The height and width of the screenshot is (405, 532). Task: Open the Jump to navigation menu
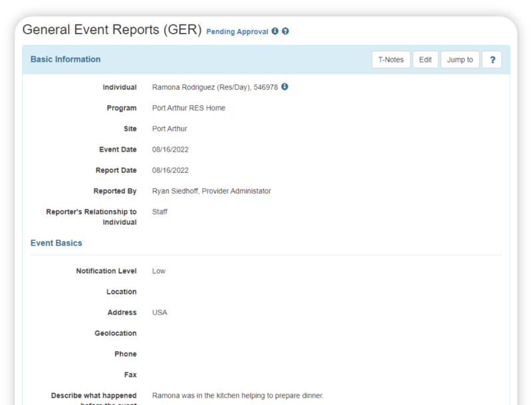[460, 59]
